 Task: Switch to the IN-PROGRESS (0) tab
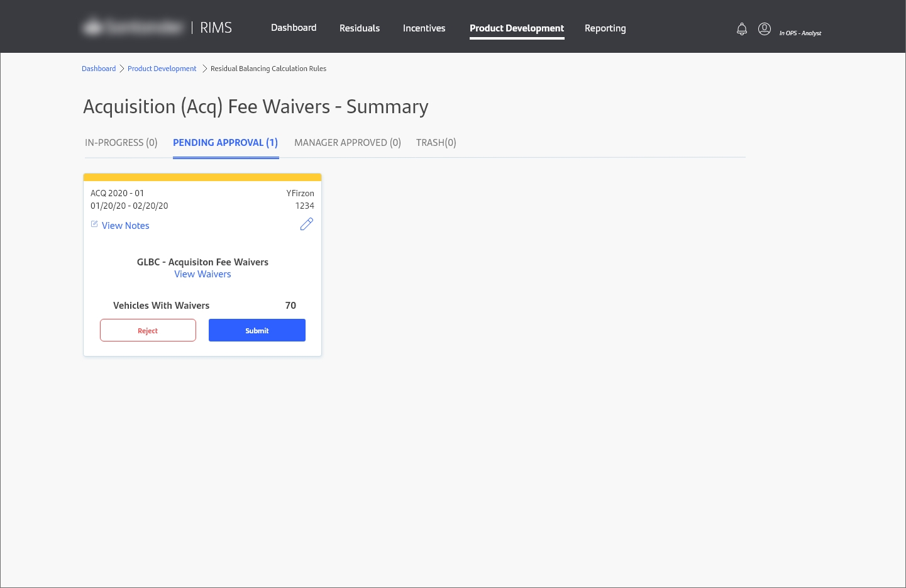(121, 143)
